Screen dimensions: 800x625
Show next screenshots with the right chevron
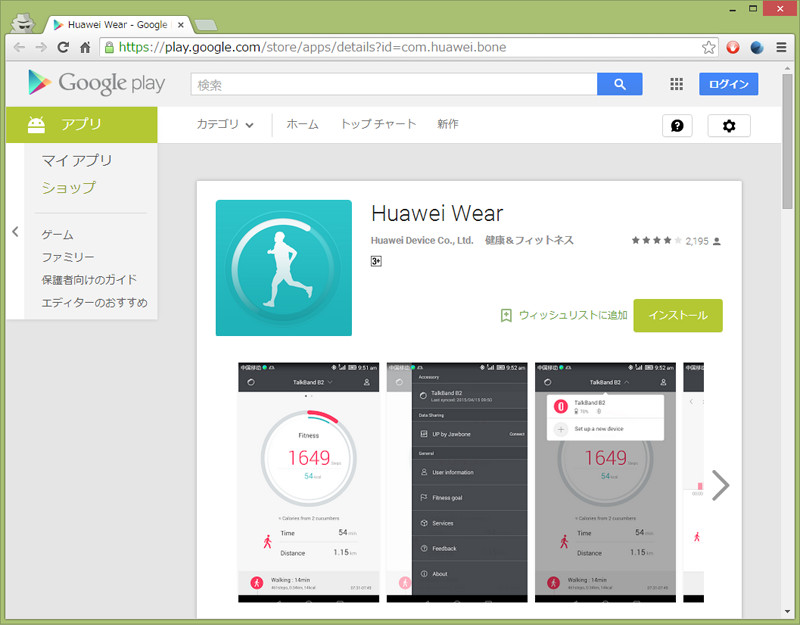point(720,485)
